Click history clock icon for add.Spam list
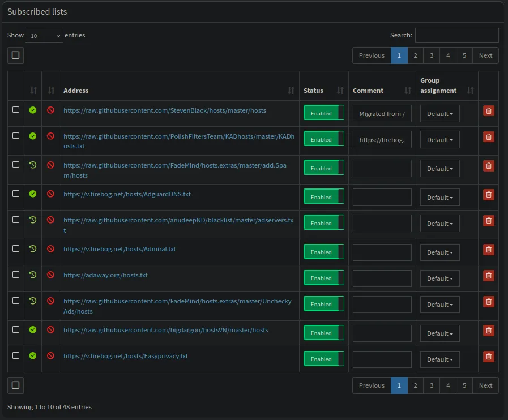Image resolution: width=508 pixels, height=420 pixels. 33,165
